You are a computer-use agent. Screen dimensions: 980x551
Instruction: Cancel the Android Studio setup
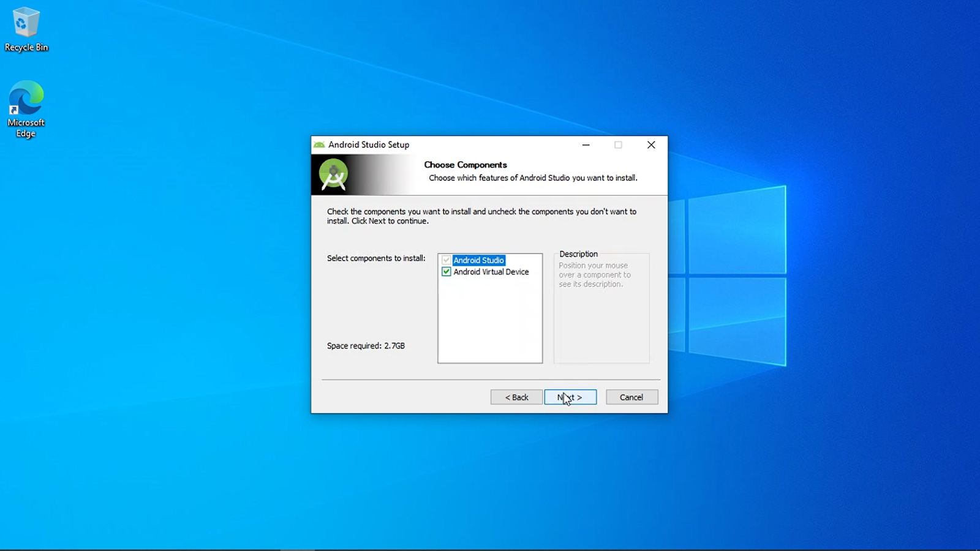(631, 397)
